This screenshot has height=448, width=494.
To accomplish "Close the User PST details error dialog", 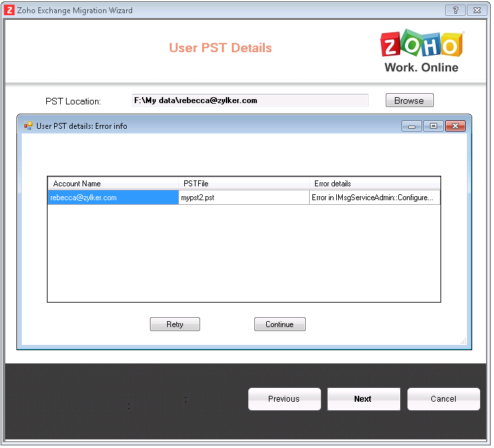I will click(x=455, y=126).
